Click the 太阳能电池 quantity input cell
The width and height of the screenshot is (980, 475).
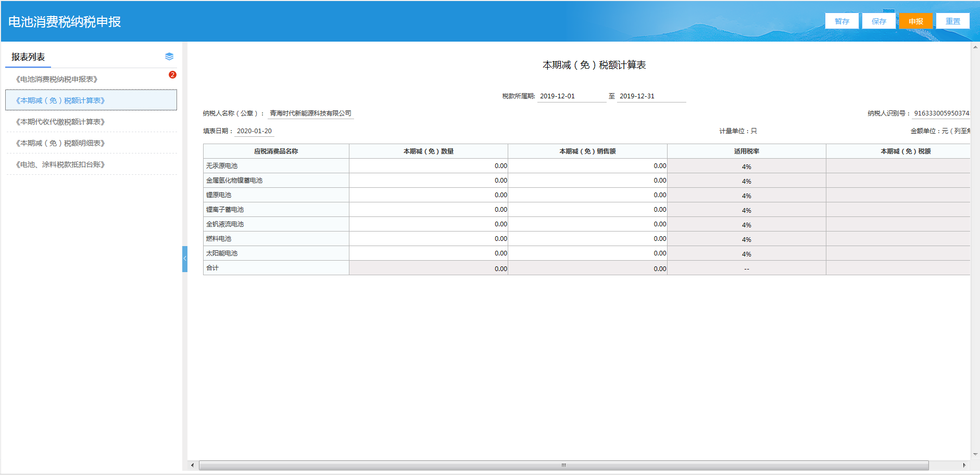(428, 253)
